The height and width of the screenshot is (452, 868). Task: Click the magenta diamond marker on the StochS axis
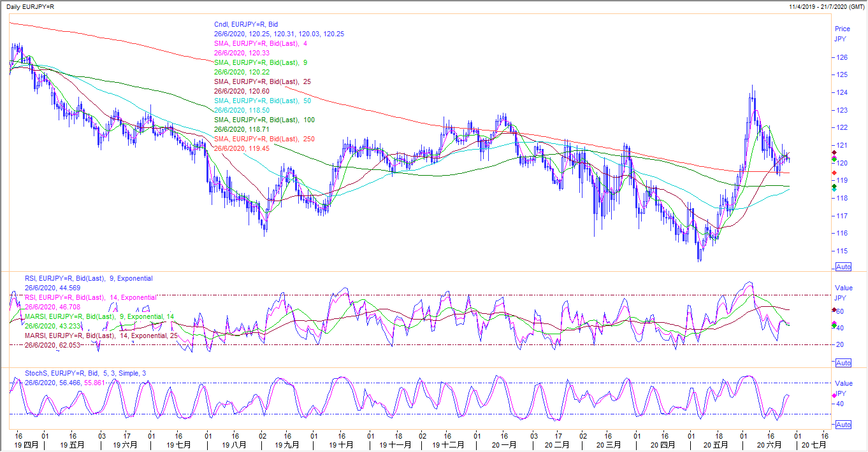834,395
